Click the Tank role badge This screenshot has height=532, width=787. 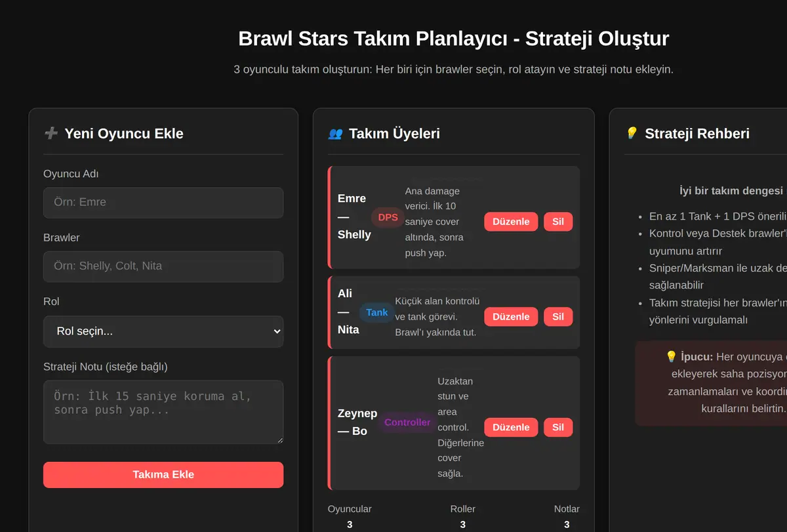377,312
